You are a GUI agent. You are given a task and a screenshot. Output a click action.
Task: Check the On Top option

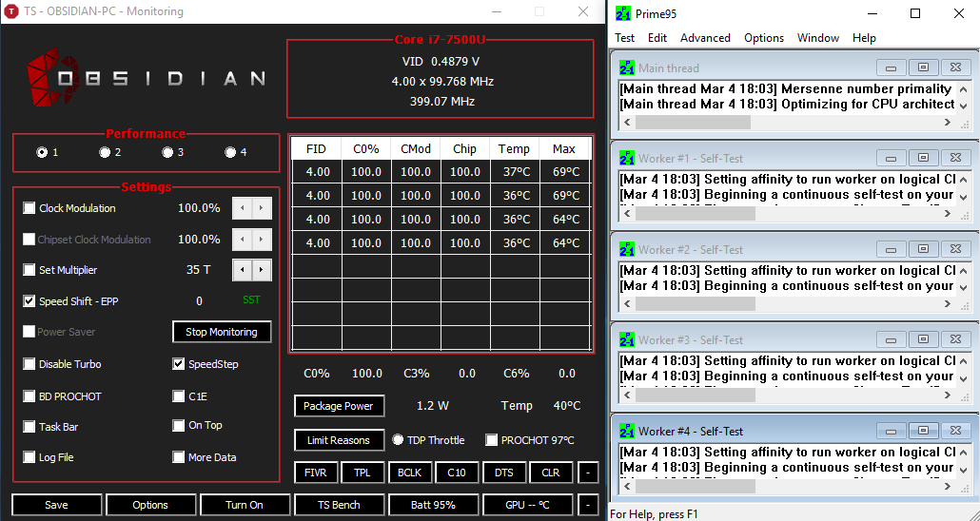point(179,425)
